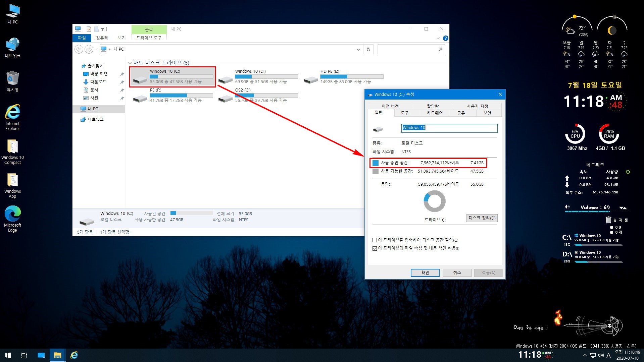Open the 보기 ribbon tab

[121, 38]
